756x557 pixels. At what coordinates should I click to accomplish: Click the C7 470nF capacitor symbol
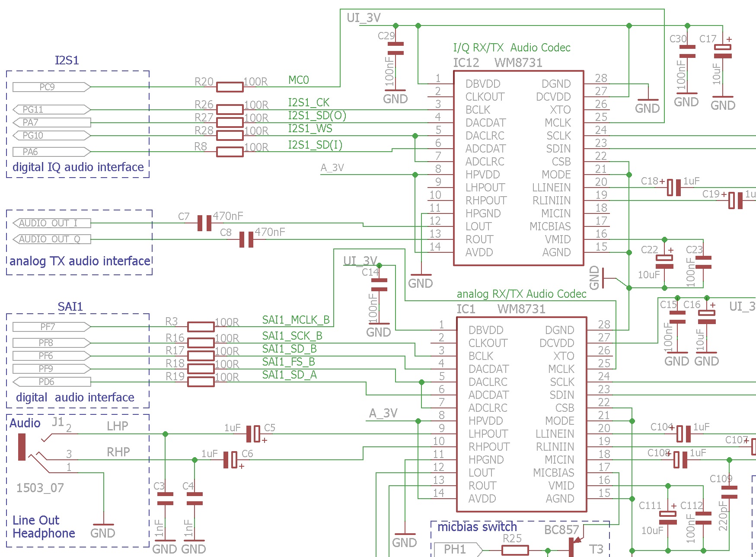coord(204,223)
